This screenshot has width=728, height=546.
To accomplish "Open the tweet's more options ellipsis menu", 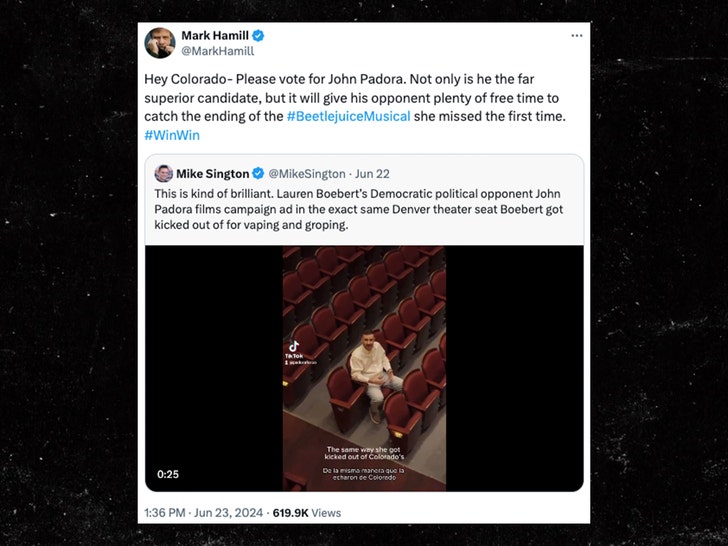I will coord(576,35).
